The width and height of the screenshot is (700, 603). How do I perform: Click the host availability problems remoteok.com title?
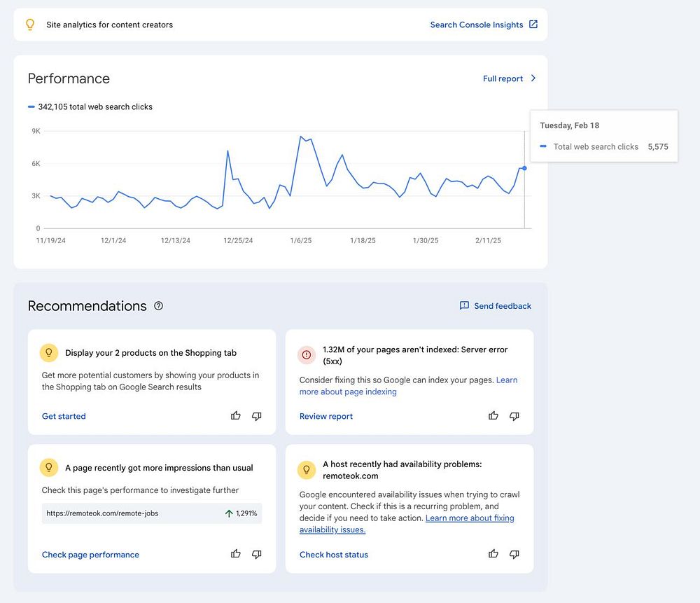click(402, 470)
